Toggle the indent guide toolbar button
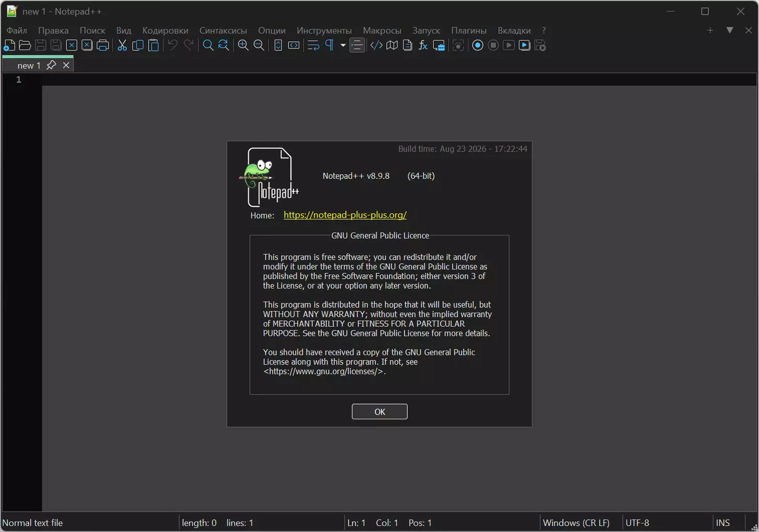Viewport: 759px width, 532px height. (357, 45)
